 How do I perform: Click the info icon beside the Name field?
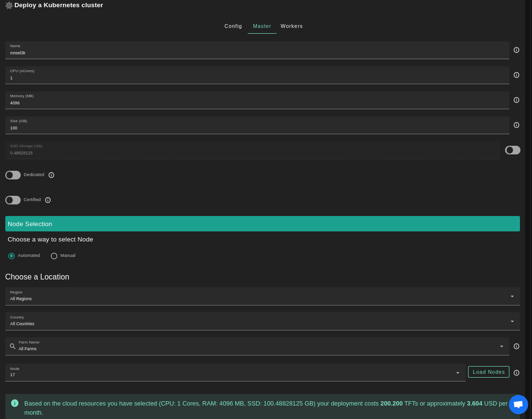tap(516, 50)
